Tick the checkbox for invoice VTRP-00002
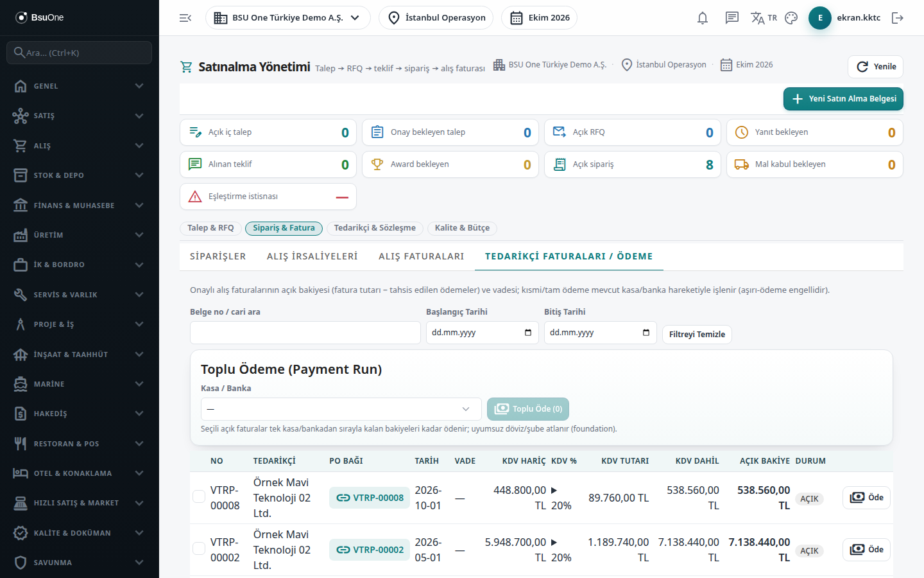This screenshot has width=924, height=578. (x=199, y=548)
